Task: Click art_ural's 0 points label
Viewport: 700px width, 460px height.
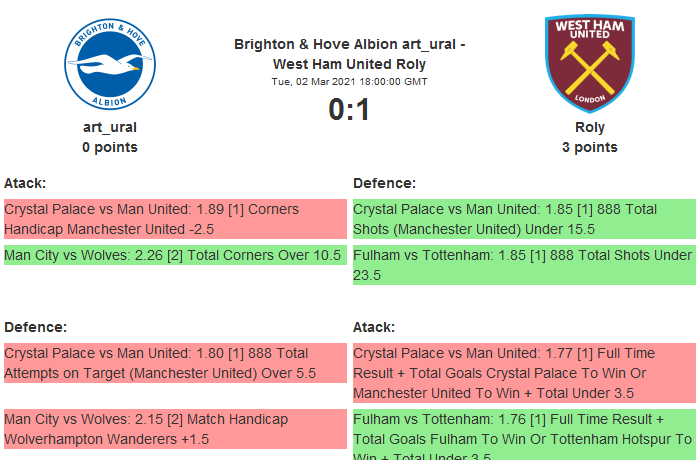Action: click(110, 147)
